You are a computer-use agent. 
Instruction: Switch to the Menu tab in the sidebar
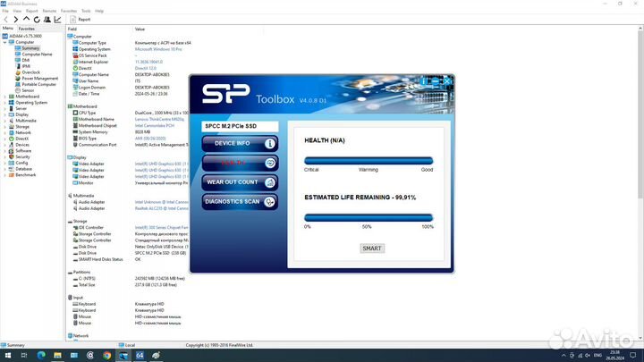coord(8,29)
